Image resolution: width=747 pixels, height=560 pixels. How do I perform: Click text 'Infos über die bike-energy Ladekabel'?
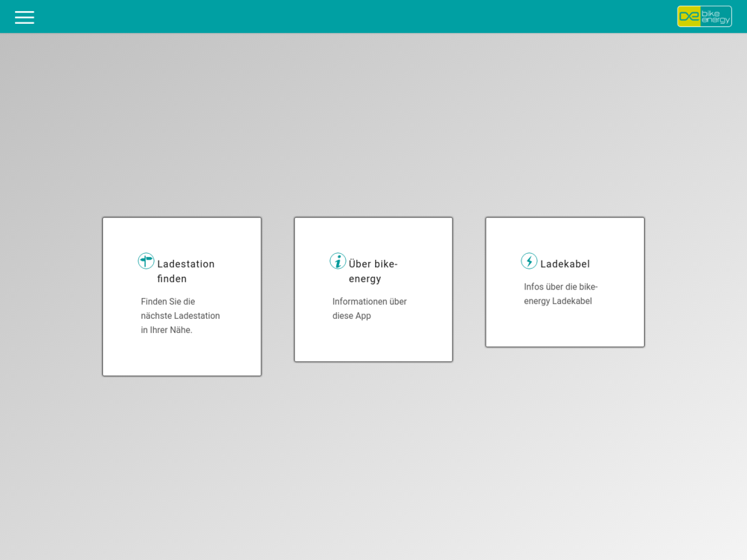[x=561, y=293]
